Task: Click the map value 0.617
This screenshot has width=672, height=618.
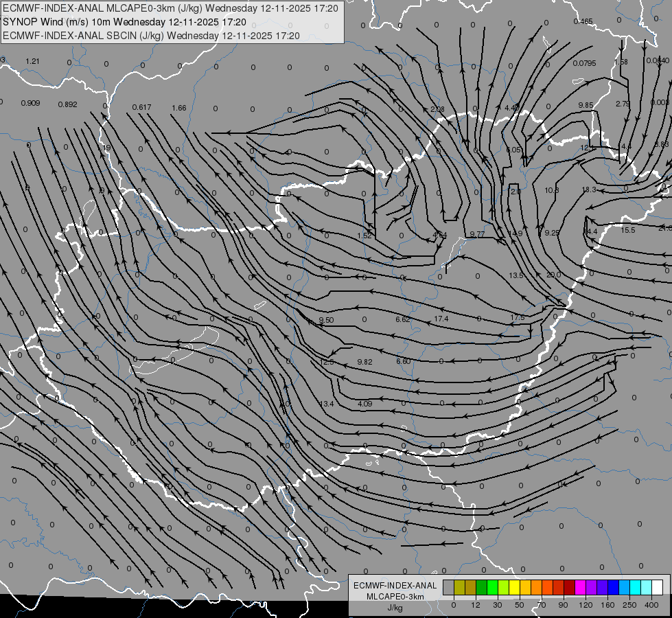Action: pos(142,107)
